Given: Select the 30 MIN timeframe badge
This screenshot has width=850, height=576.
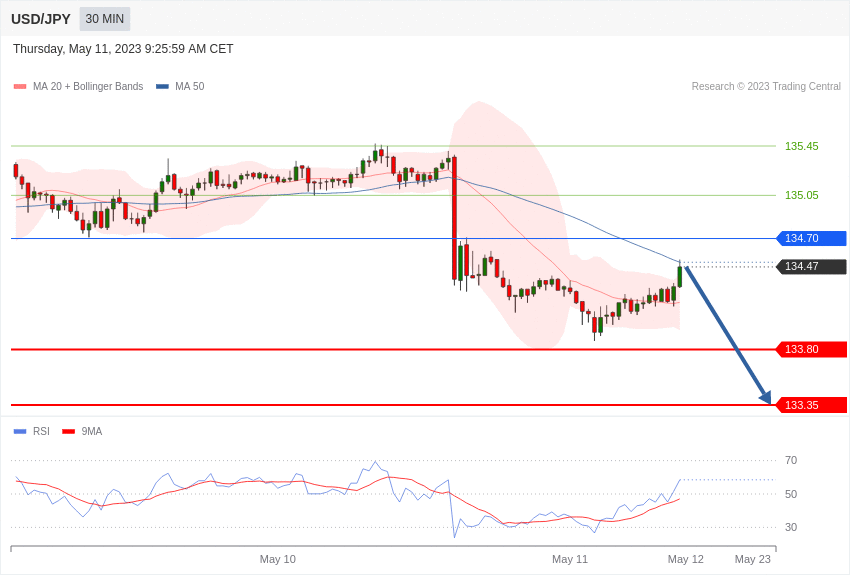Looking at the screenshot, I should 105,19.
